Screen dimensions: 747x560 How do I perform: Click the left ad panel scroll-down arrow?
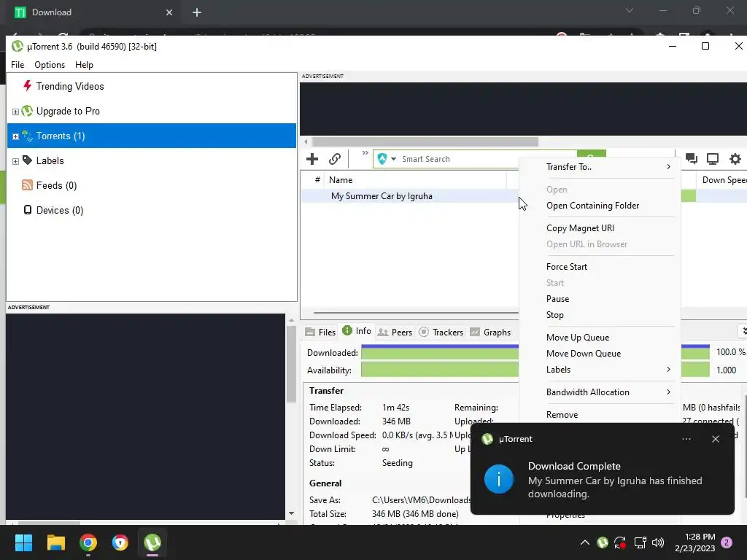291,513
